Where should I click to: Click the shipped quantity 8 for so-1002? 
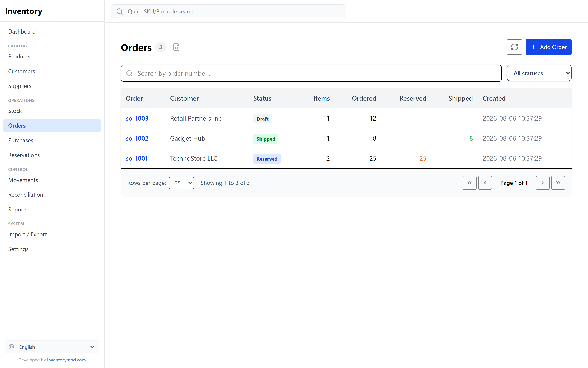coord(471,138)
